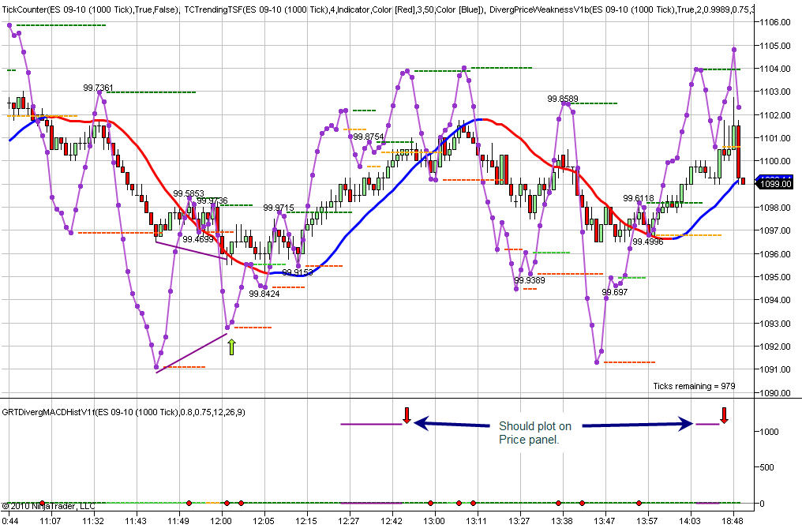Click the red down arrow near 18:48 in the MACD panel
Image resolution: width=802 pixels, height=532 pixels.
coord(725,415)
